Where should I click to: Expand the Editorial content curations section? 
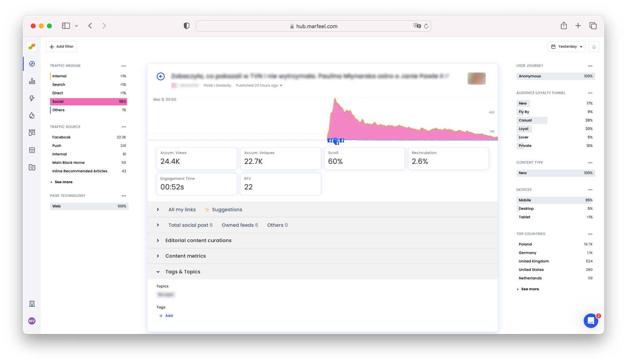pyautogui.click(x=198, y=241)
